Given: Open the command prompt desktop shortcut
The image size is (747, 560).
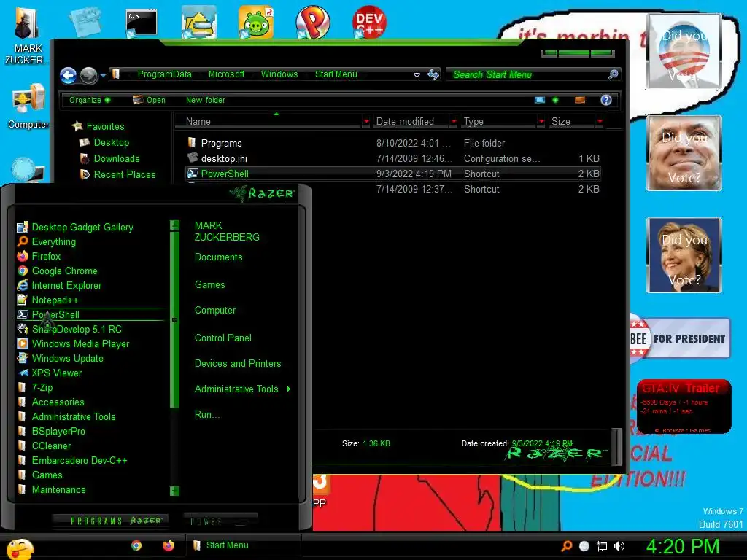Looking at the screenshot, I should 141,23.
